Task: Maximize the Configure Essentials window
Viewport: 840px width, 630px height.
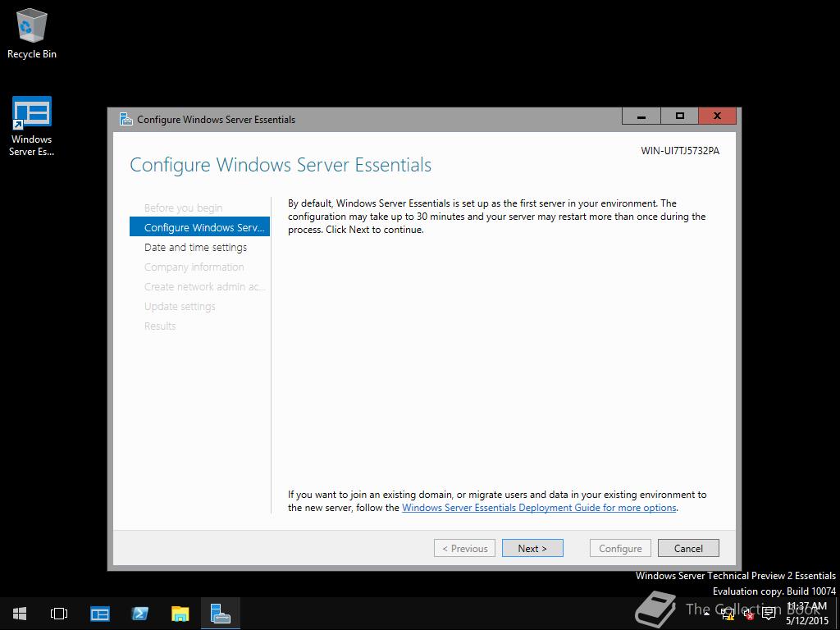Action: point(679,116)
